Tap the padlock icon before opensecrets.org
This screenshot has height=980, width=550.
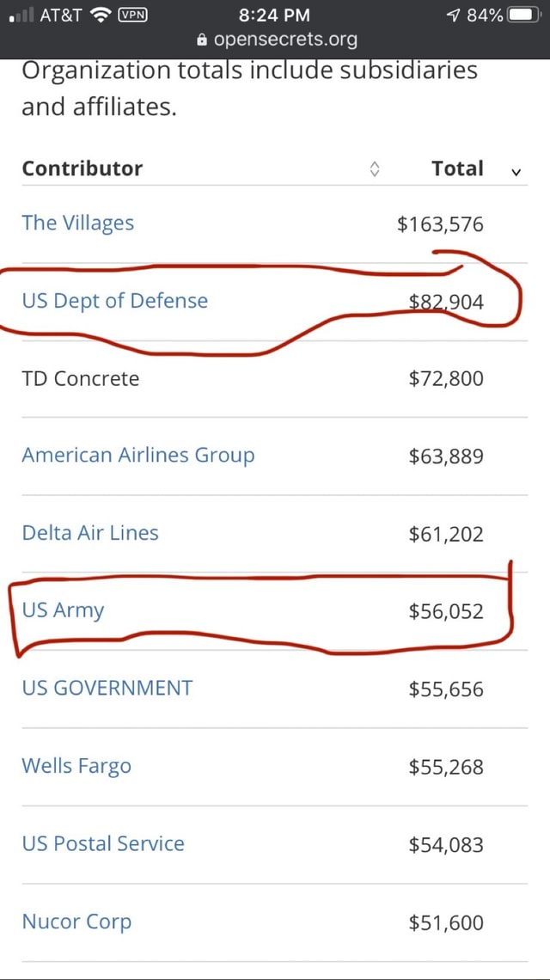point(200,39)
